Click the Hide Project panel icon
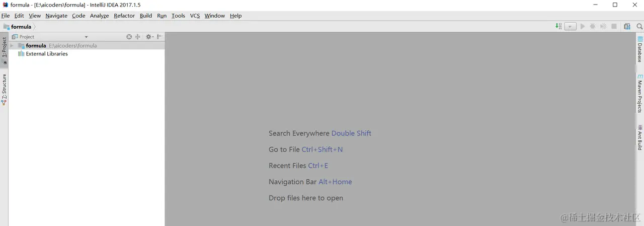 pyautogui.click(x=159, y=37)
